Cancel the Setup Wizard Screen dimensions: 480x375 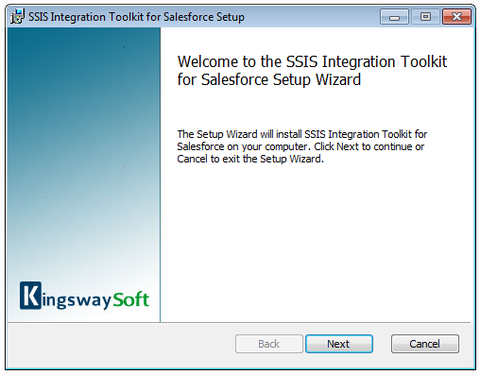425,344
